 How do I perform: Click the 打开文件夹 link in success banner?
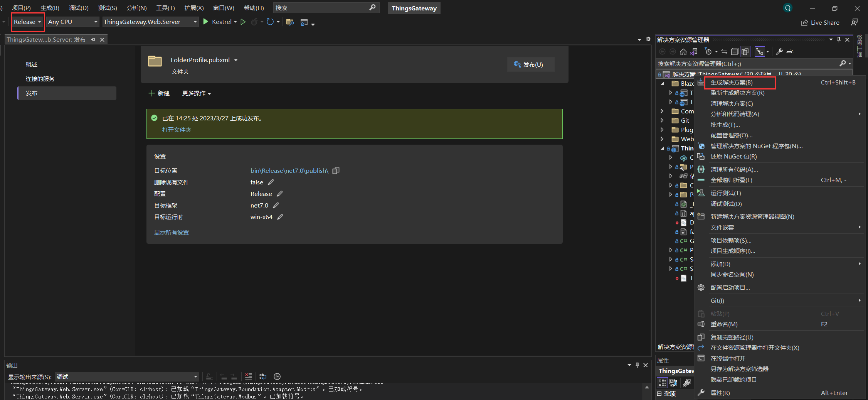click(177, 130)
